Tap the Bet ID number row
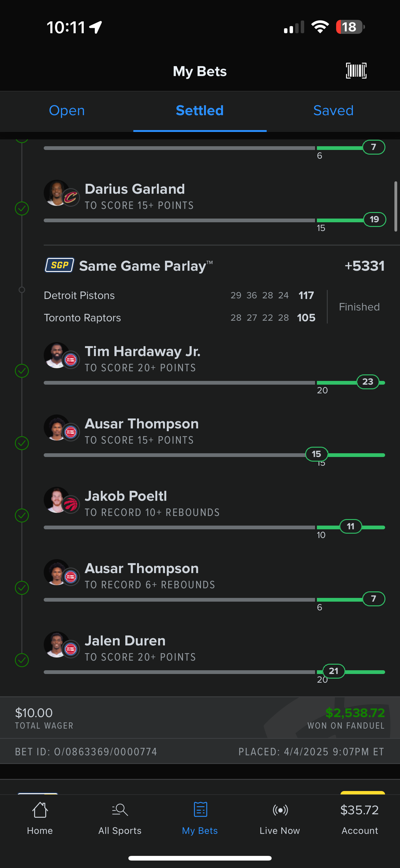 click(86, 751)
